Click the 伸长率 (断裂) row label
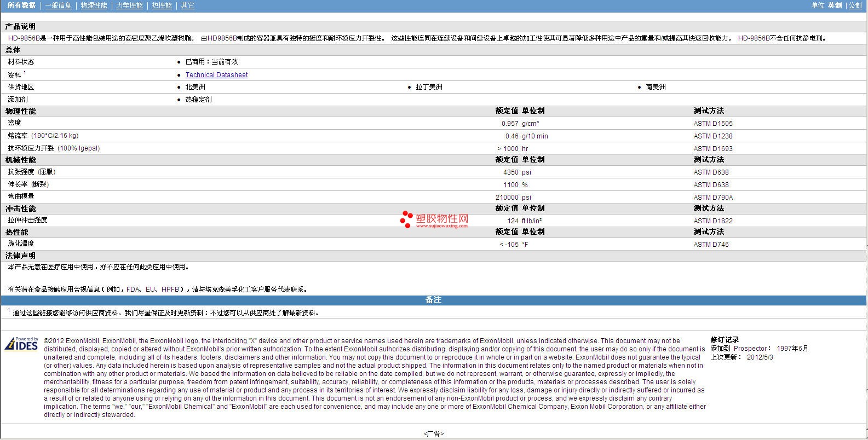868x440 pixels. coord(28,184)
